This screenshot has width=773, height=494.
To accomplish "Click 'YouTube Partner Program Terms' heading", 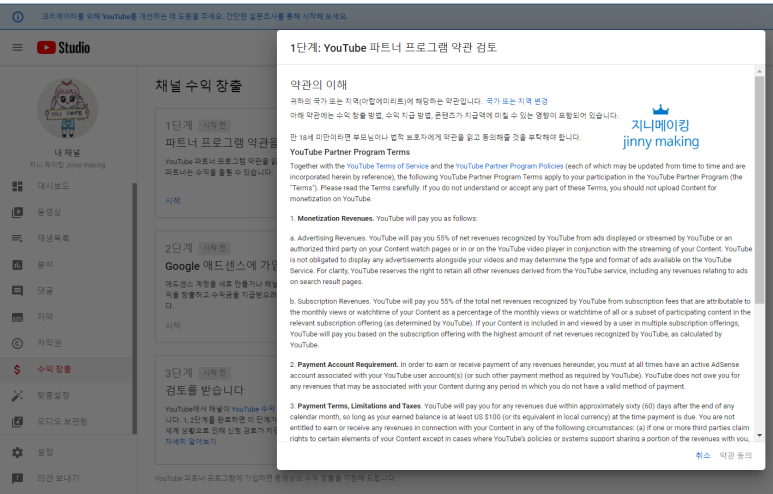I will pos(350,152).
